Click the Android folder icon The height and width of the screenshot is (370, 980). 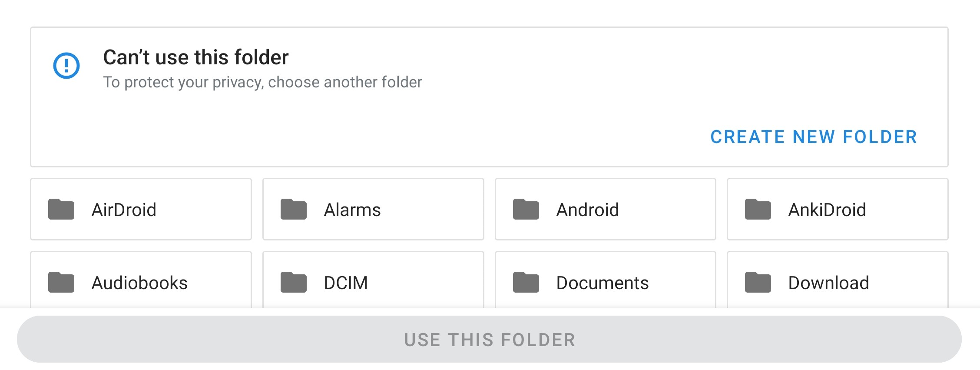click(x=526, y=210)
